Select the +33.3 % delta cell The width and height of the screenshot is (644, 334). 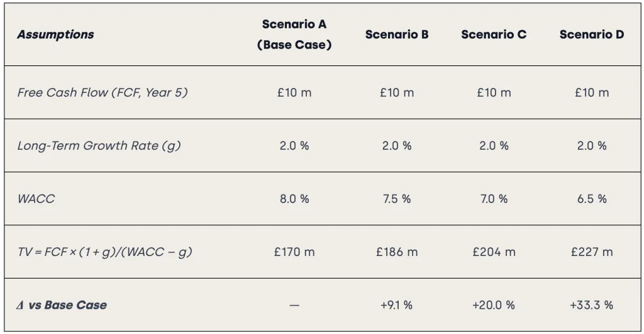coord(592,305)
